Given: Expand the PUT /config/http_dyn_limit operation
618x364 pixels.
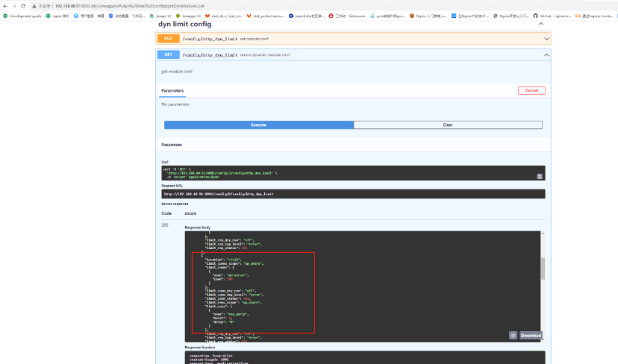Looking at the screenshot, I should (x=546, y=39).
